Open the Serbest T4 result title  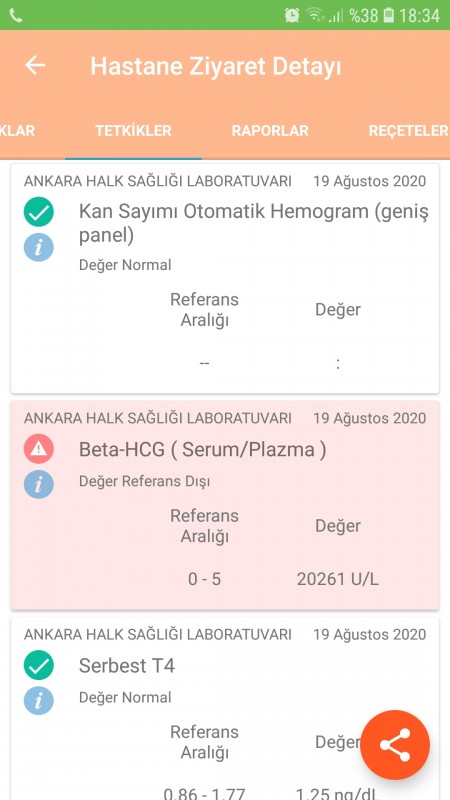click(x=127, y=666)
